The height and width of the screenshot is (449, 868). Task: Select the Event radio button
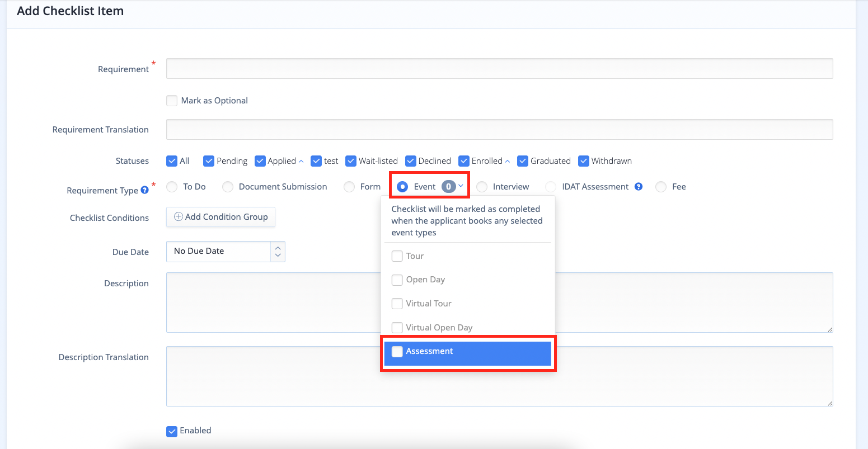tap(402, 187)
